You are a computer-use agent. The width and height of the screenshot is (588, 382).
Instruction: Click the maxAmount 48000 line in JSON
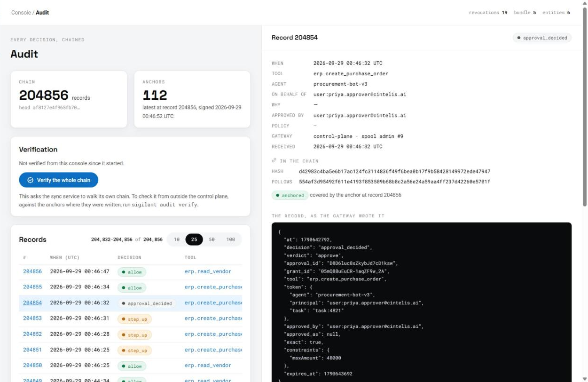(x=315, y=358)
